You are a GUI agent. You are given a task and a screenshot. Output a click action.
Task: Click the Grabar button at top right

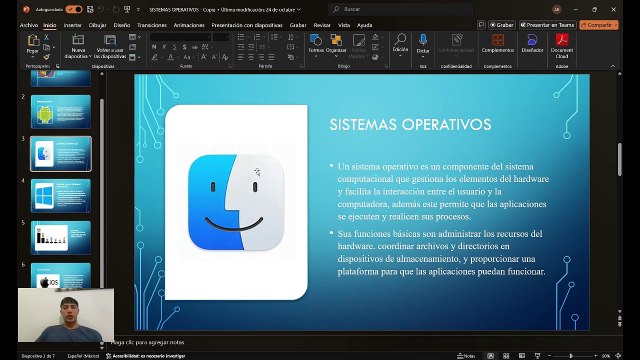502,25
